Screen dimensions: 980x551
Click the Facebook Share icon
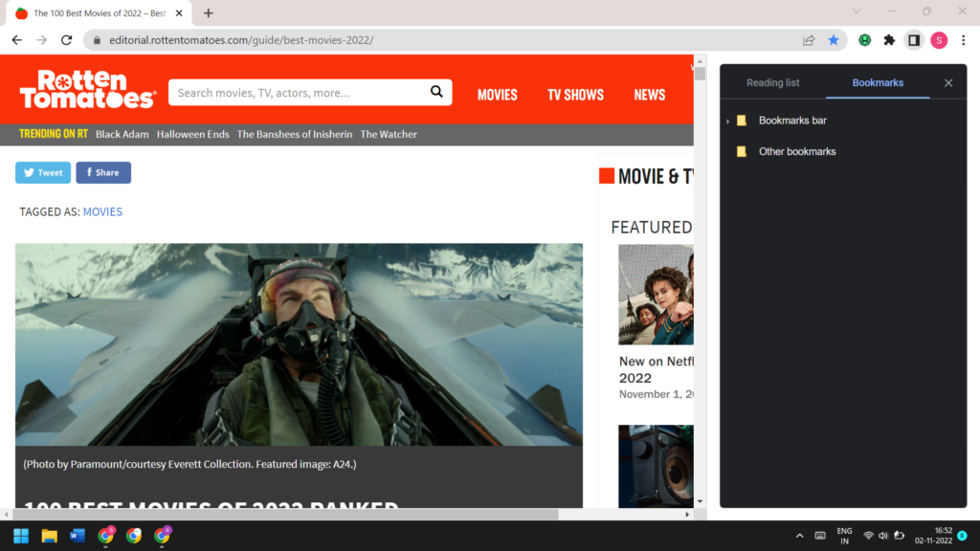click(88, 172)
